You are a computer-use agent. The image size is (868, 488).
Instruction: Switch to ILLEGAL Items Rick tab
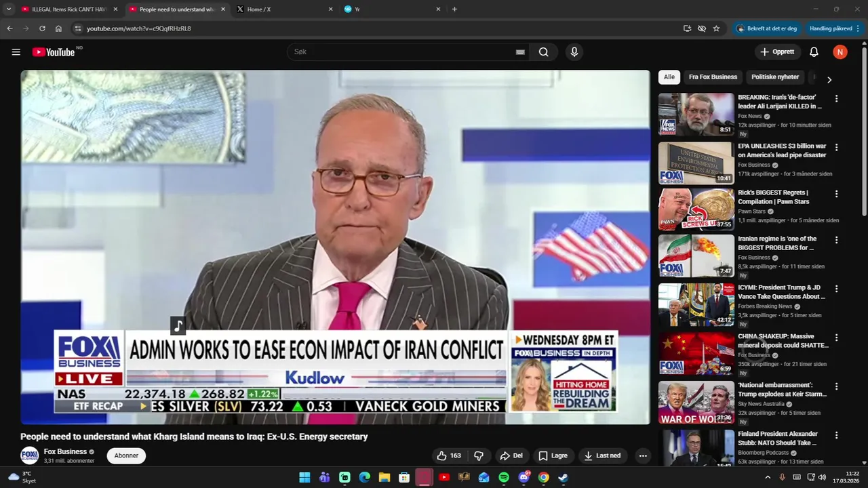point(68,9)
